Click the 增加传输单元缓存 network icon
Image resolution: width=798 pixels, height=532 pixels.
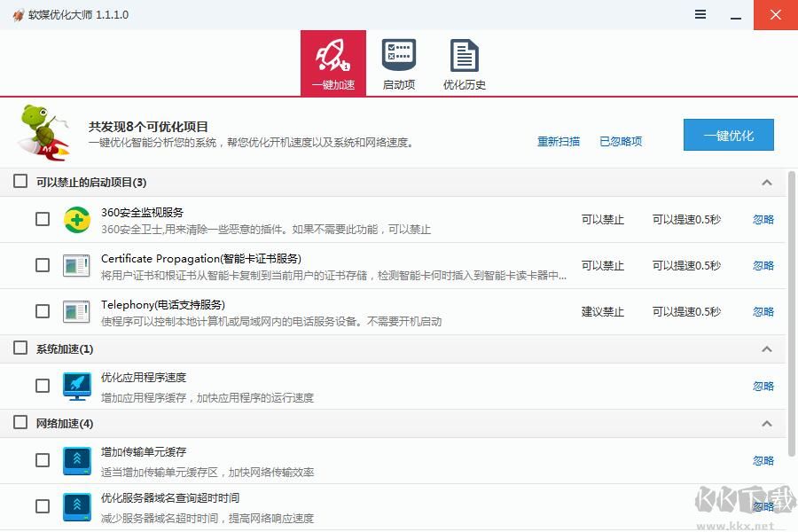(x=76, y=460)
